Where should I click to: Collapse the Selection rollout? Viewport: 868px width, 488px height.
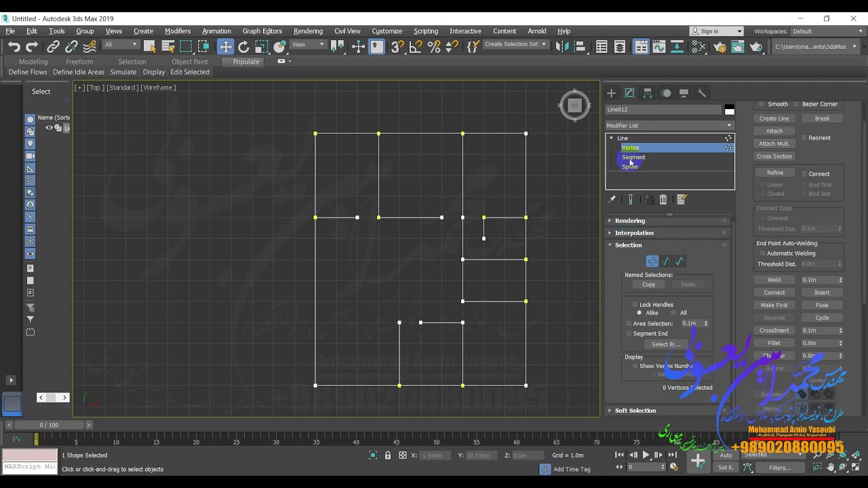click(x=669, y=245)
